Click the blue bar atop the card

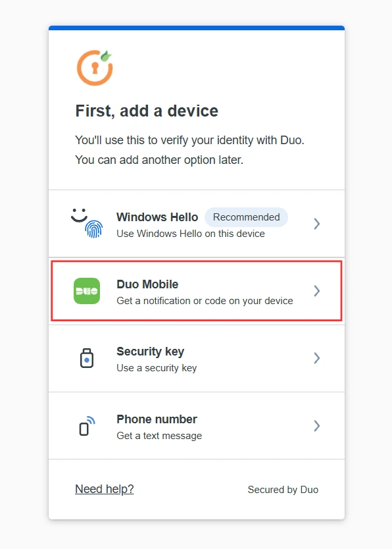click(196, 28)
